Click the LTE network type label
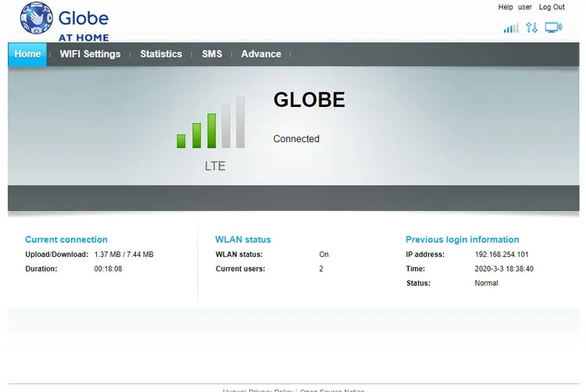The width and height of the screenshot is (586, 392). pyautogui.click(x=215, y=166)
